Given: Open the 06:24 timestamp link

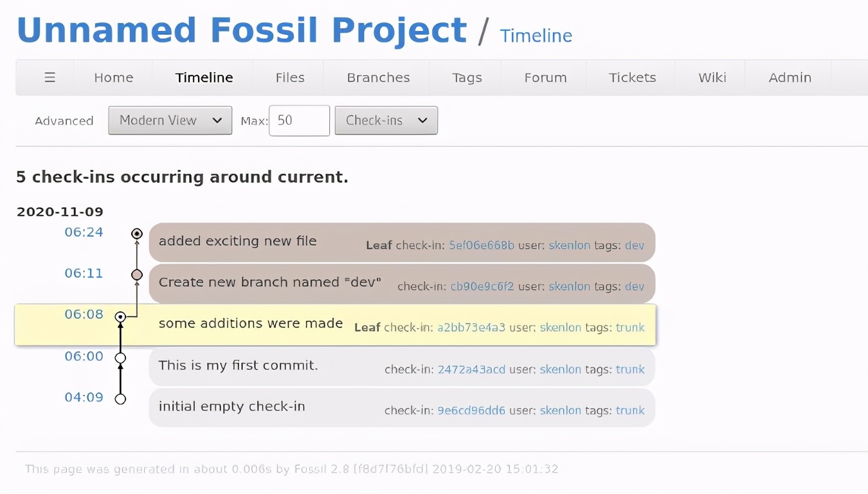Looking at the screenshot, I should click(x=84, y=232).
